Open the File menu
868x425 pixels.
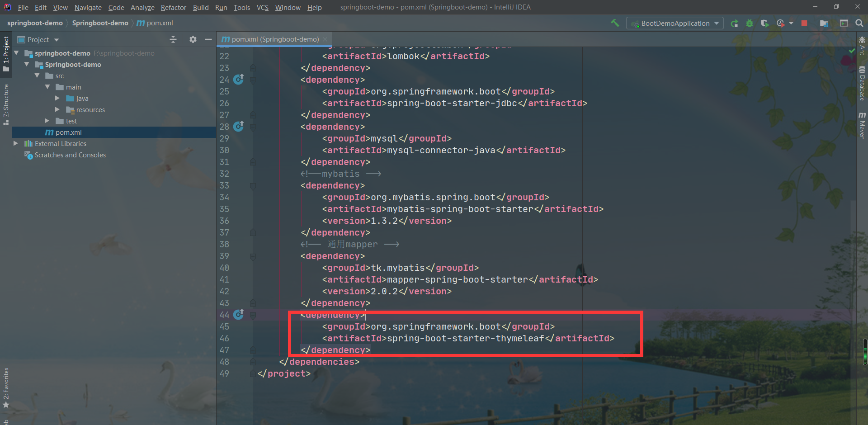point(23,7)
